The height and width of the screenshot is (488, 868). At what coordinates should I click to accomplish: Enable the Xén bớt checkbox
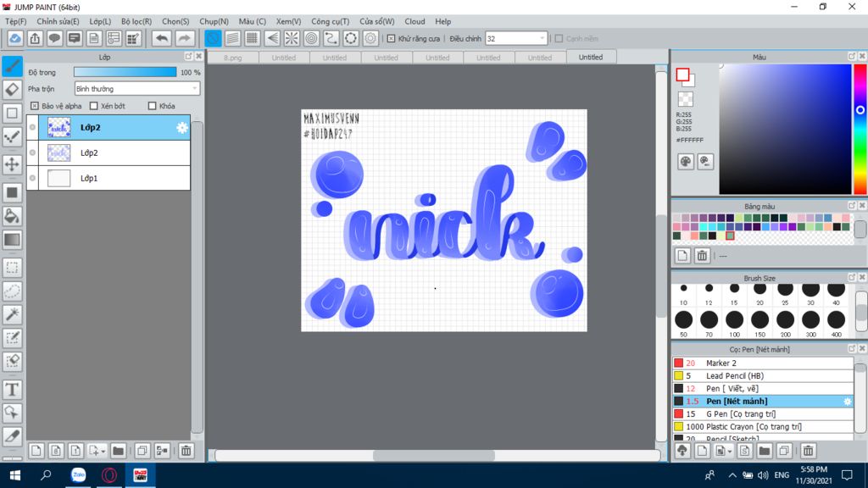(x=93, y=106)
